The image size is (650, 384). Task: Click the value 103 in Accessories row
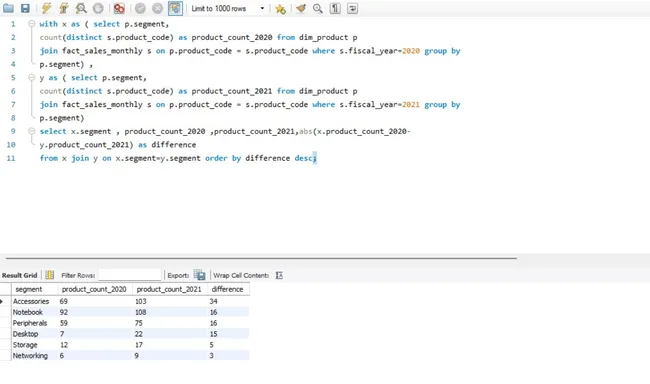pyautogui.click(x=141, y=301)
